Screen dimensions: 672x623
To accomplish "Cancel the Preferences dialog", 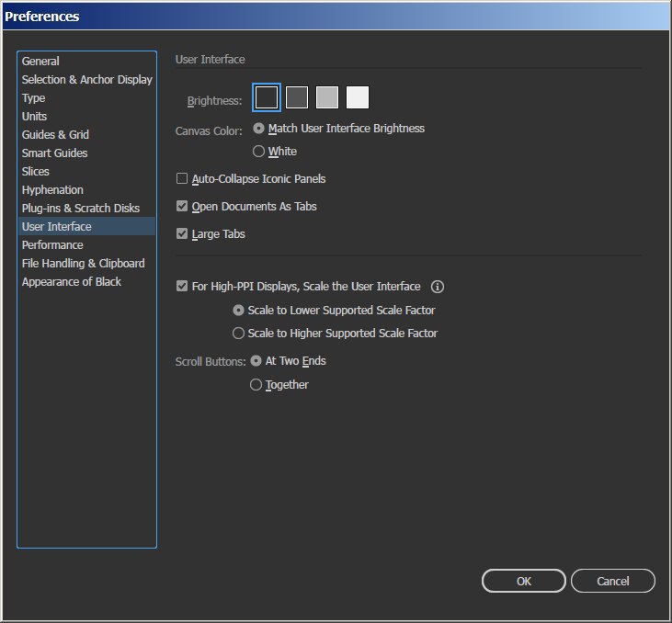I will [x=613, y=581].
